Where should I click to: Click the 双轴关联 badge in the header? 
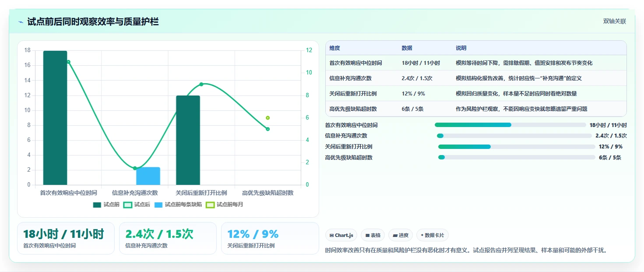(x=615, y=21)
